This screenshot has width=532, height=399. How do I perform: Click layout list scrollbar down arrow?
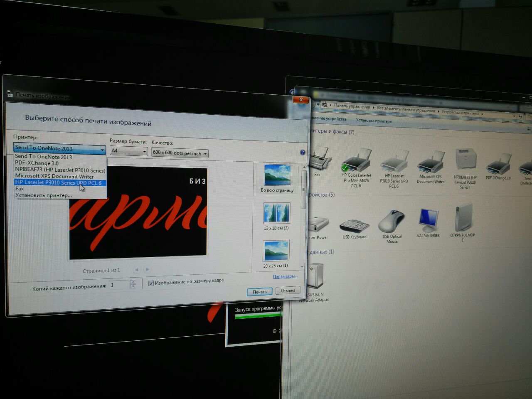pos(303,266)
